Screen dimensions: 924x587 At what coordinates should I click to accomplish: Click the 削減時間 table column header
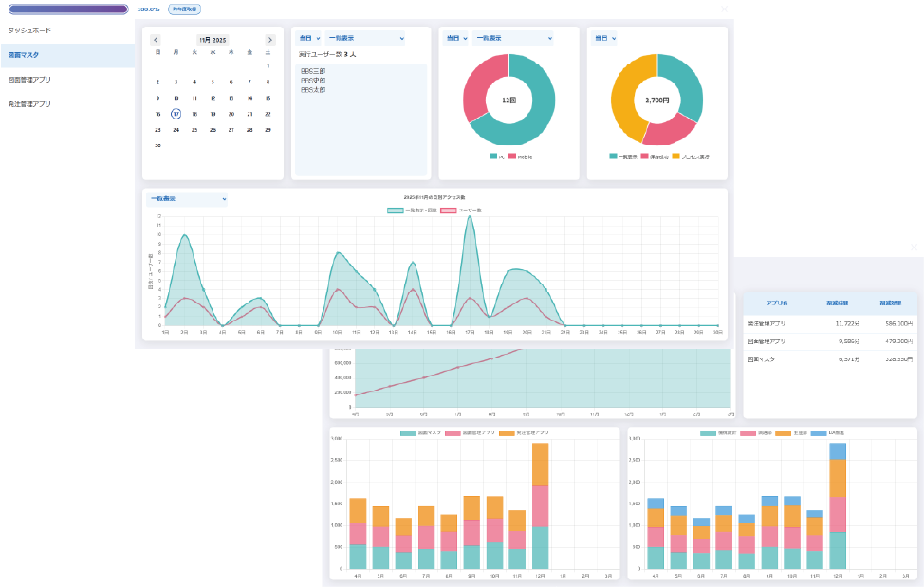pyautogui.click(x=837, y=303)
